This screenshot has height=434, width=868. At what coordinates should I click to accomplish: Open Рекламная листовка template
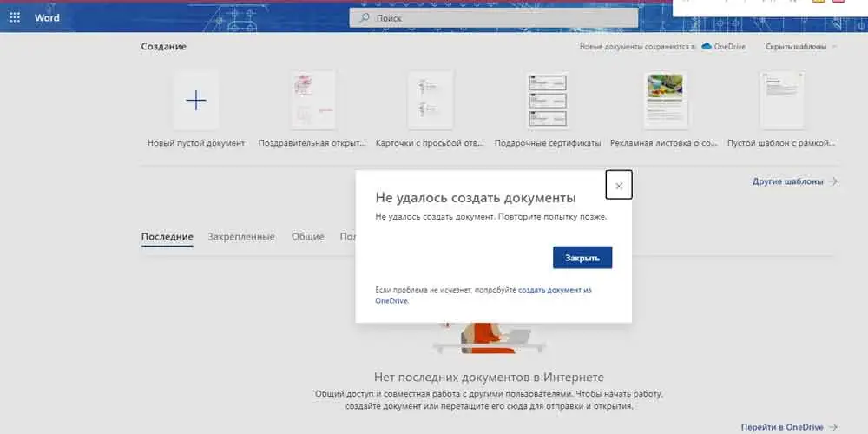pyautogui.click(x=665, y=100)
